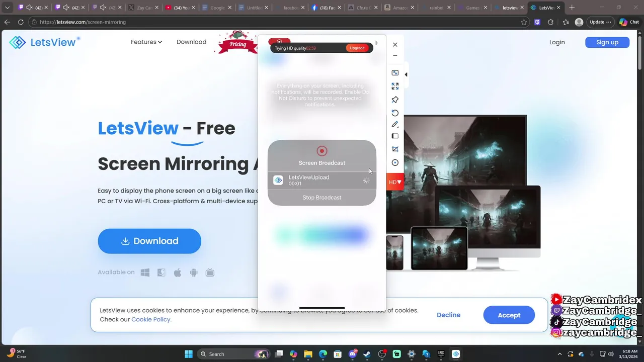Enter fullscreen with the expand arrows icon

tap(395, 86)
